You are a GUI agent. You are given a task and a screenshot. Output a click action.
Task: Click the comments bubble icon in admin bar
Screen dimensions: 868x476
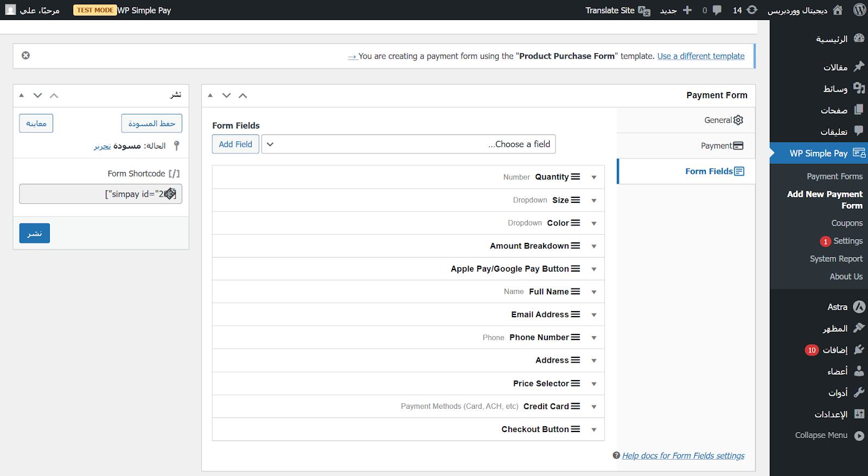point(717,10)
